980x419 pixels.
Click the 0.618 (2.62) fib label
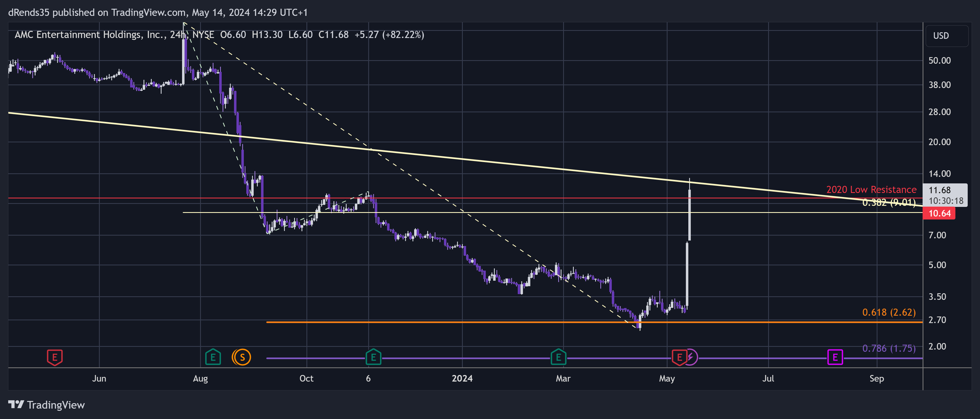pyautogui.click(x=889, y=312)
